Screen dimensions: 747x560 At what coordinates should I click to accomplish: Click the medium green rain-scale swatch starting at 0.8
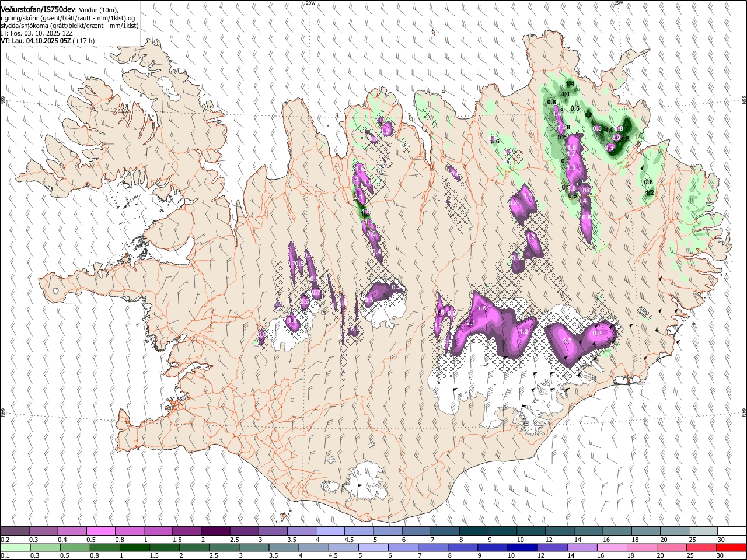pyautogui.click(x=104, y=548)
